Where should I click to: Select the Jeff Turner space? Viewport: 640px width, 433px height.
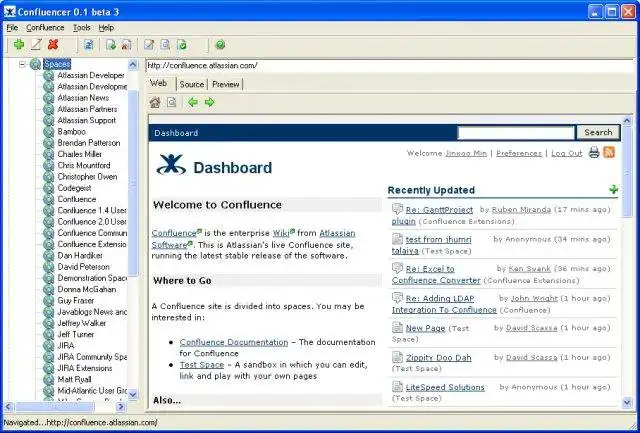pyautogui.click(x=76, y=334)
